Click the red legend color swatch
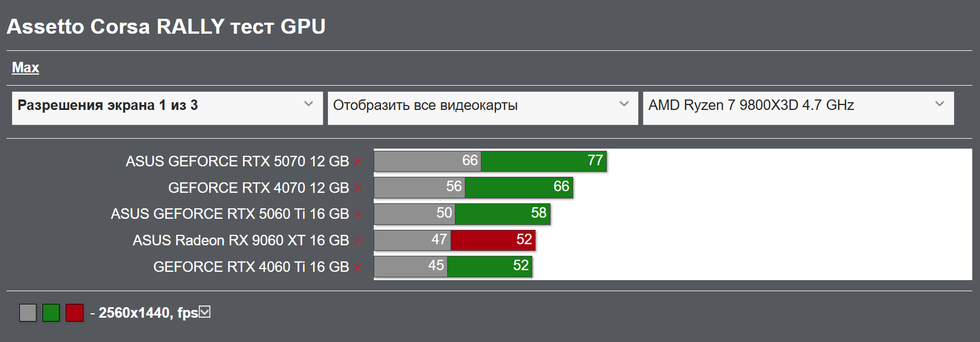The width and height of the screenshot is (980, 342). pyautogui.click(x=75, y=313)
